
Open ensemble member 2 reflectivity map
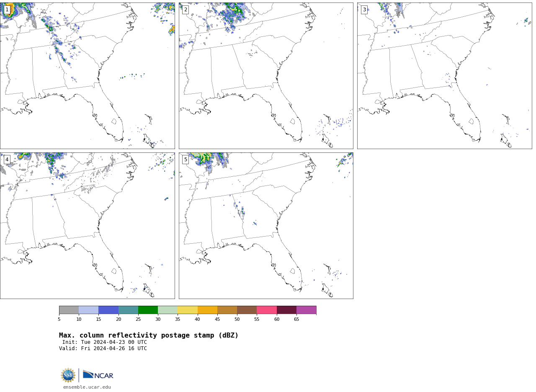click(x=266, y=76)
